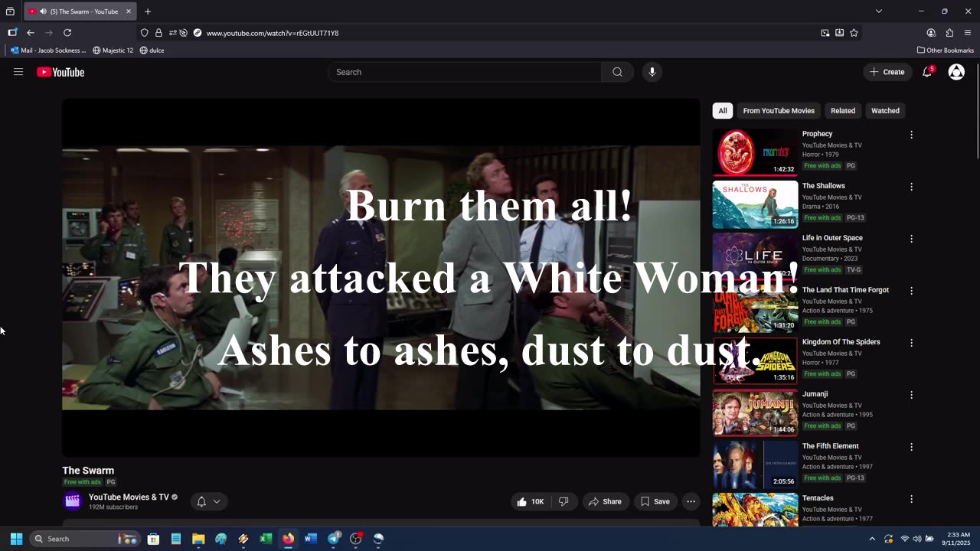Click the install/download icon in address bar
The width and height of the screenshot is (980, 551).
pos(840,33)
